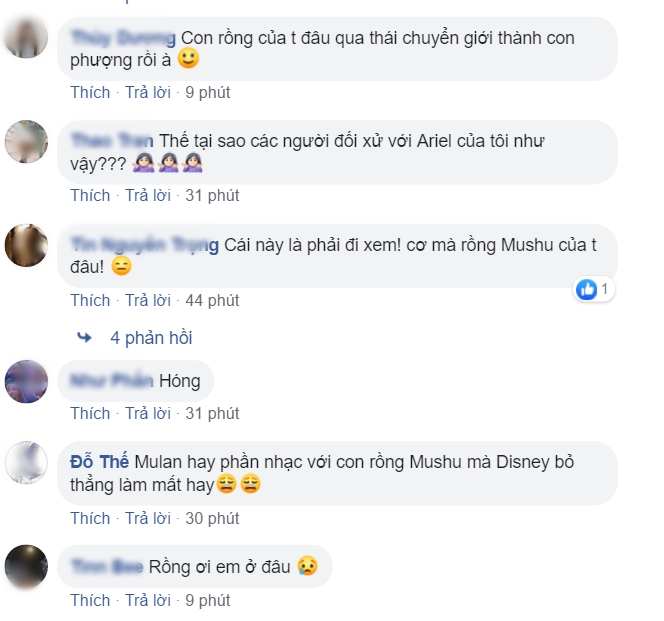Click Đỗ Thế's profile avatar
664x621 pixels.
pos(26,463)
